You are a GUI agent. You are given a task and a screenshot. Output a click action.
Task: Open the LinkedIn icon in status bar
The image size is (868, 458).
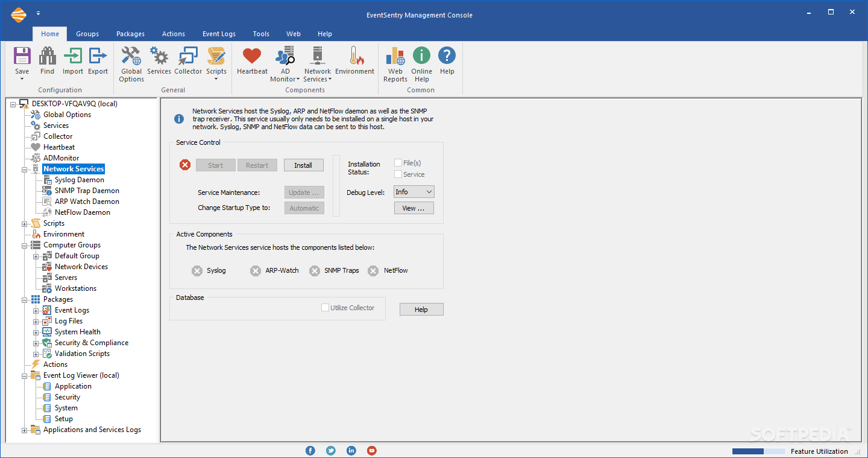click(351, 450)
